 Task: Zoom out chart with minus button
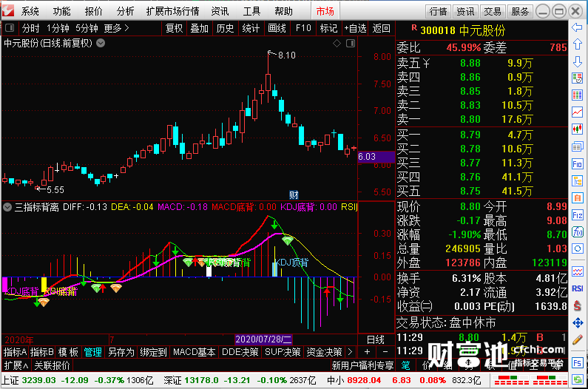click(385, 352)
